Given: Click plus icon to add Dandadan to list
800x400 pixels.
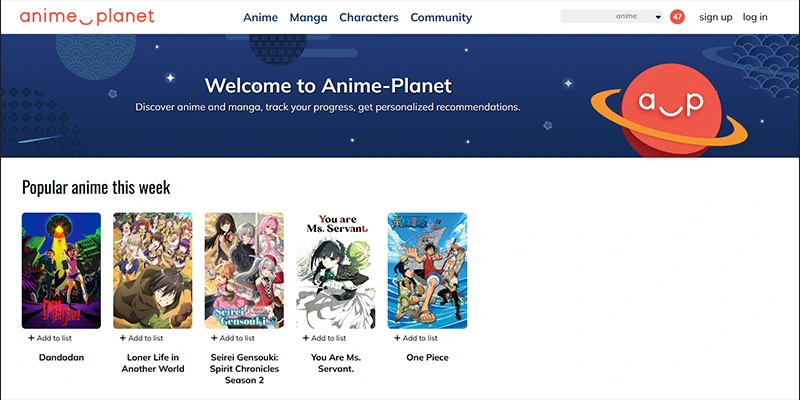Looking at the screenshot, I should 31,338.
